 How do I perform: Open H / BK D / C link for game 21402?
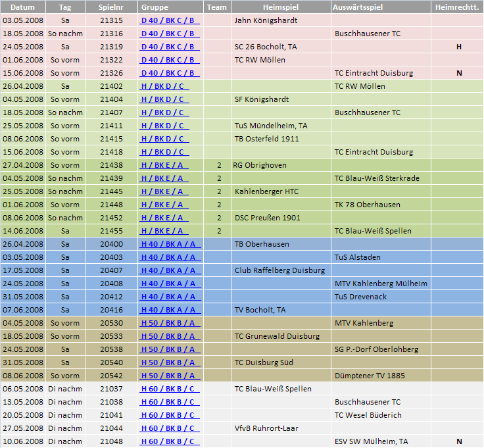click(x=165, y=86)
